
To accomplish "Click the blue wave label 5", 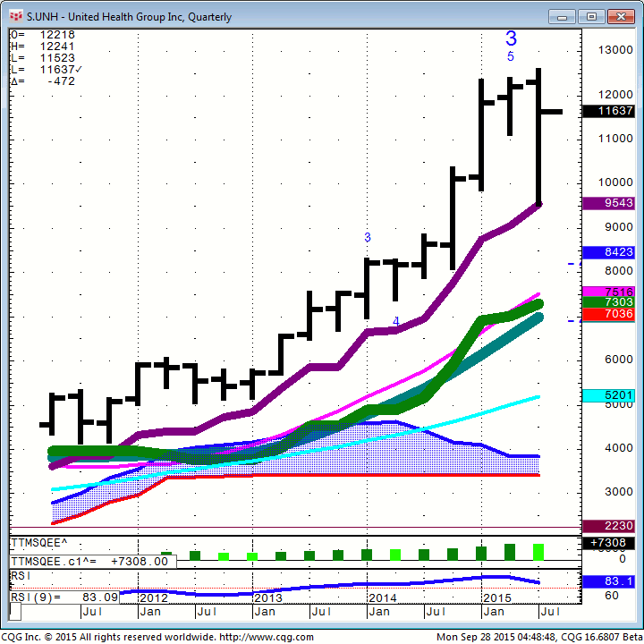I will pos(511,56).
